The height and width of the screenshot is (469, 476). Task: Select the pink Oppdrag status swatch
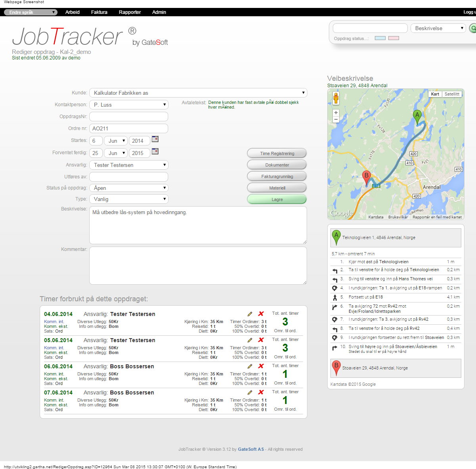(393, 38)
